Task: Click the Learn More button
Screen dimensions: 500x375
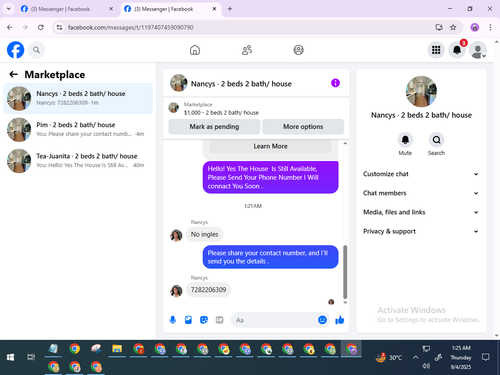Action: tap(270, 146)
